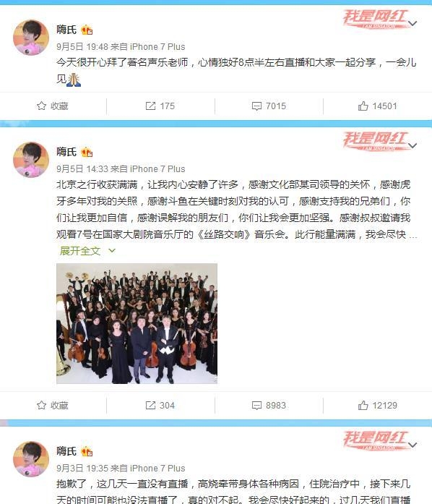Click the 我是网红 badge on second post

[x=376, y=141]
